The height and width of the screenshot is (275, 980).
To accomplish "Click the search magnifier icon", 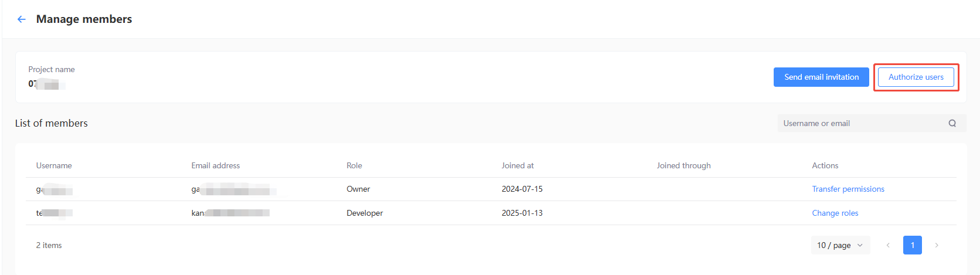I will pos(952,123).
